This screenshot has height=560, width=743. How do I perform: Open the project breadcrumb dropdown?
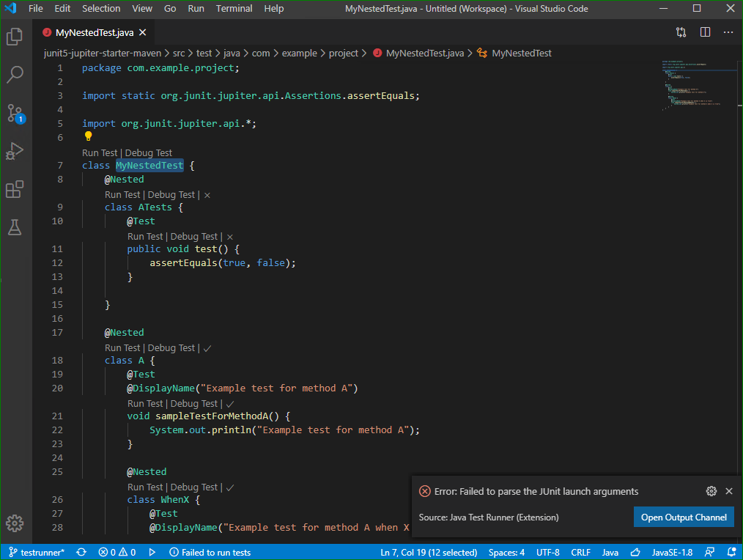tap(344, 53)
